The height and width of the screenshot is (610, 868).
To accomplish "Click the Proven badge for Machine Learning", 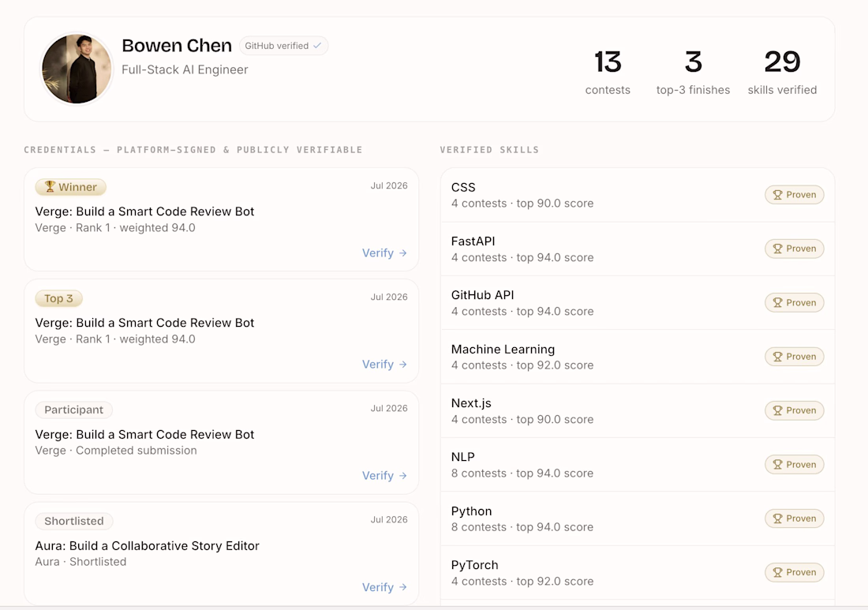I will coord(795,357).
